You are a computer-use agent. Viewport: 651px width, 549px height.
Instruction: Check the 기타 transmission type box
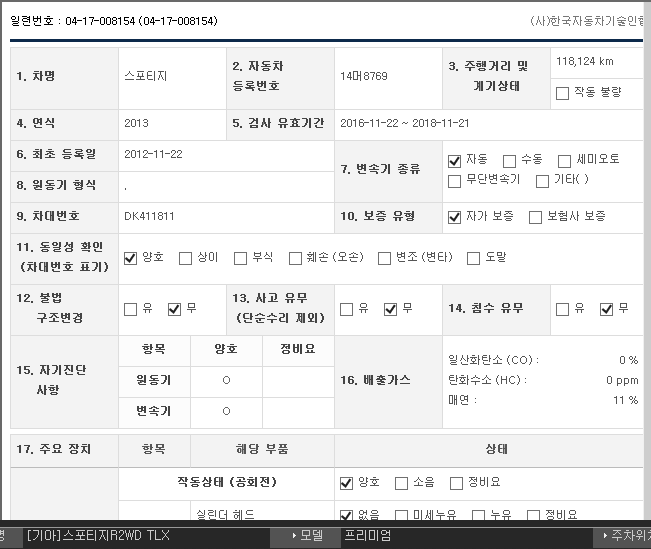[543, 181]
